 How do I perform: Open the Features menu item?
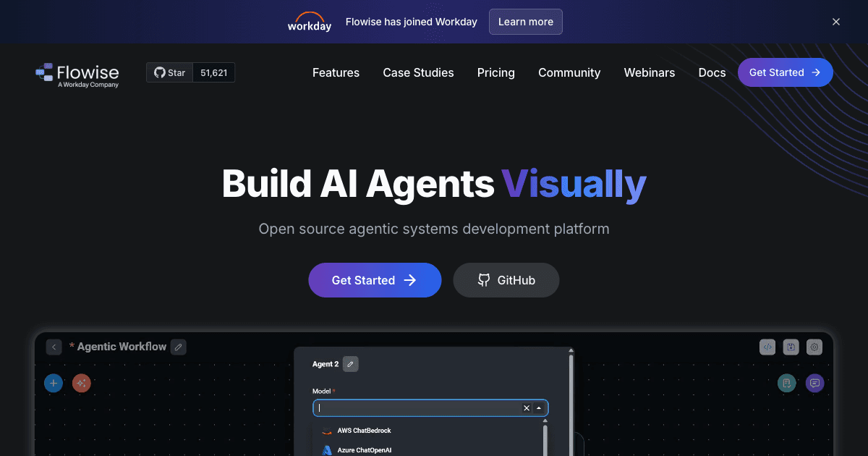coord(336,72)
